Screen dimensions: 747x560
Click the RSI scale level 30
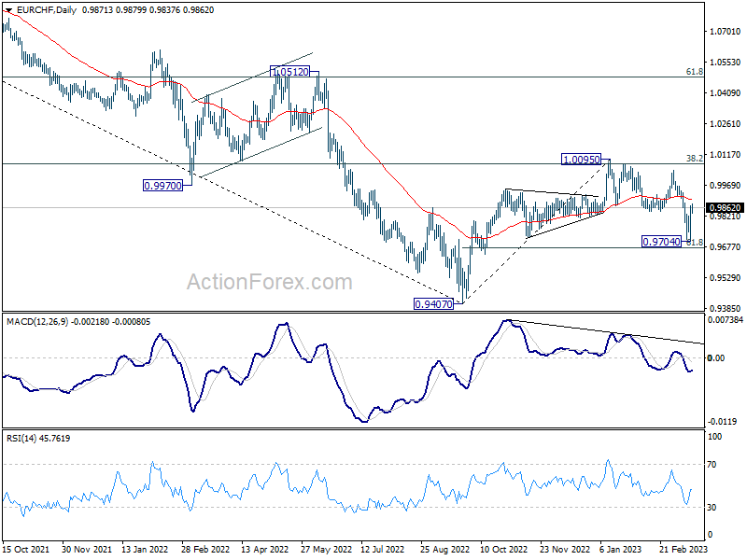pos(712,508)
